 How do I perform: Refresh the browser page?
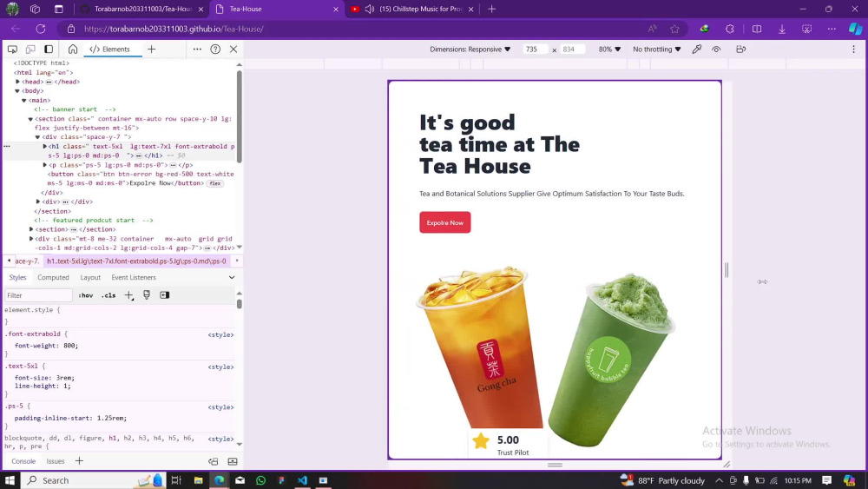coord(41,29)
